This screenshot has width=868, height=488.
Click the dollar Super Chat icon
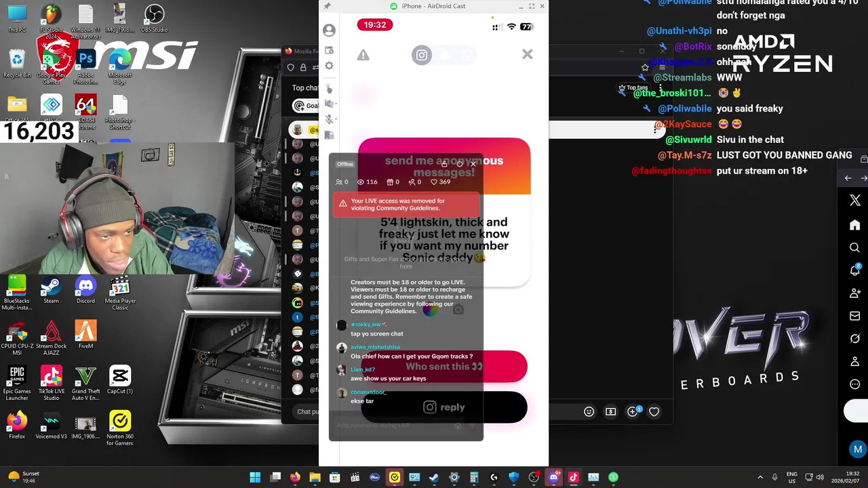tap(611, 411)
